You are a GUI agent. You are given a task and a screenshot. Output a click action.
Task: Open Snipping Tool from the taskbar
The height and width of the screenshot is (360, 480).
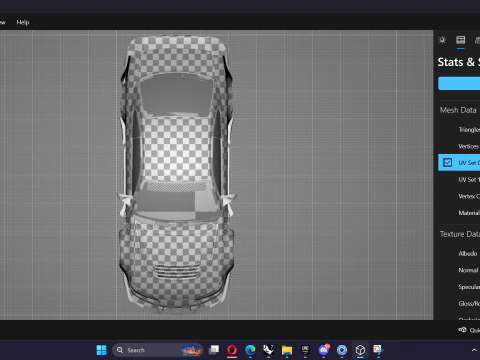tap(378, 350)
